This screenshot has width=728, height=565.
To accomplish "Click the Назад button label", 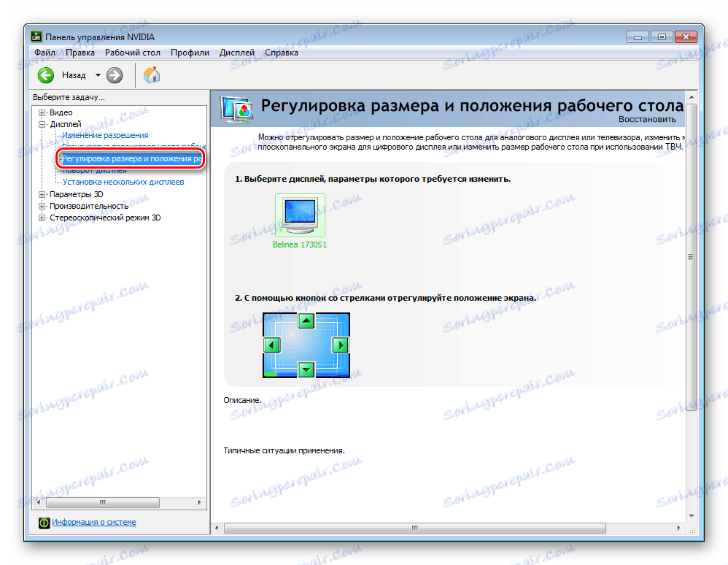I will [x=74, y=75].
